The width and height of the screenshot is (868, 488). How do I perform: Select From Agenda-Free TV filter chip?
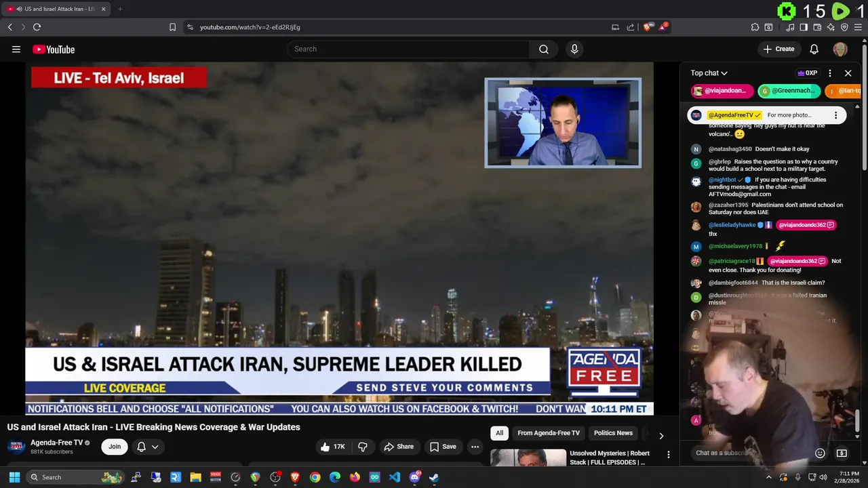(x=549, y=433)
